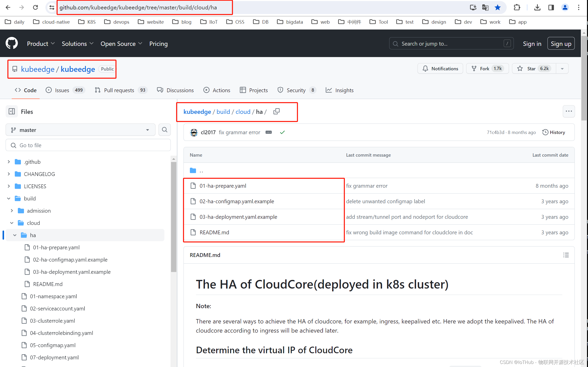Click the green commit status checkmark

coord(282,132)
